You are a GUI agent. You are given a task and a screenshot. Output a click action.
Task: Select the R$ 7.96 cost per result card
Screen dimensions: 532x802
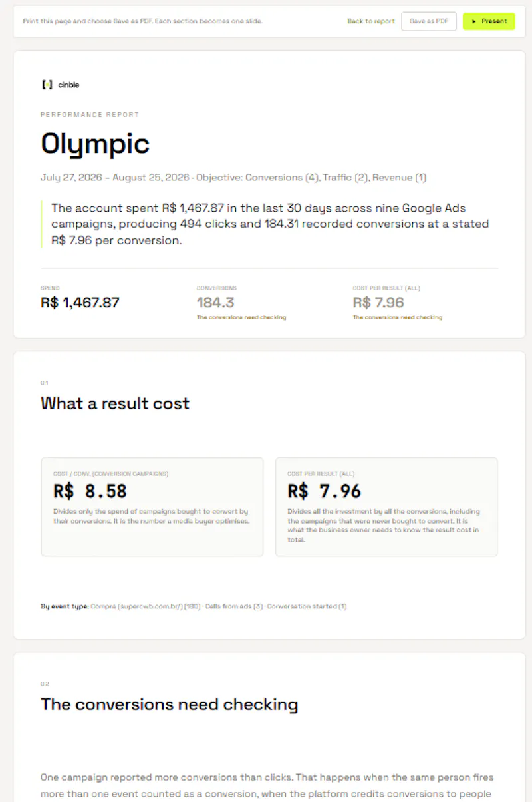386,506
